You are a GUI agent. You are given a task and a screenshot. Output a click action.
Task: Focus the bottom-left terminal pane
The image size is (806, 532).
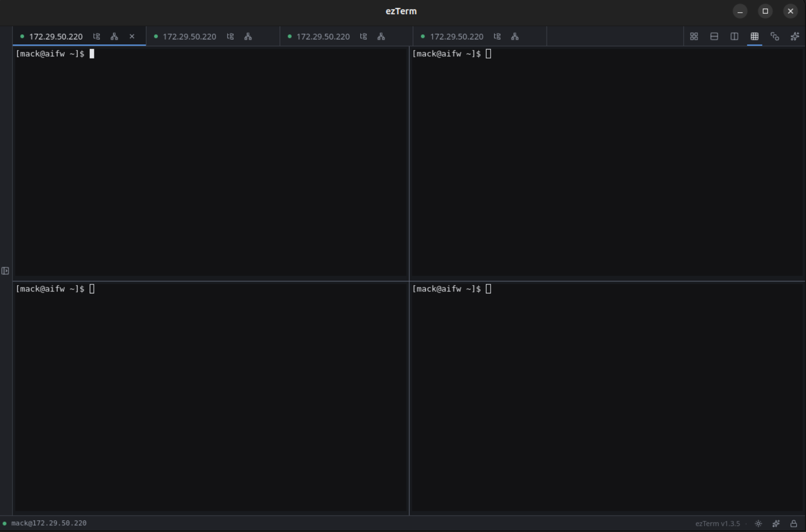(211, 397)
